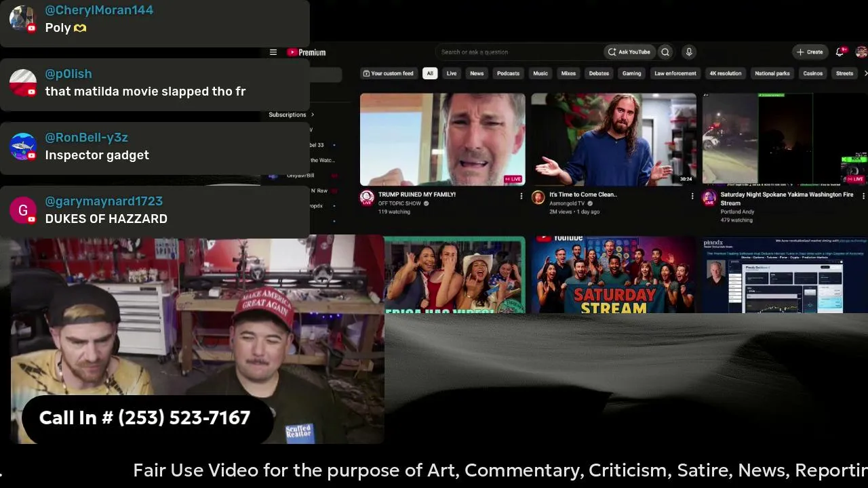Click the OnlyalivBill sidebar subscription
868x488 pixels.
(x=300, y=176)
